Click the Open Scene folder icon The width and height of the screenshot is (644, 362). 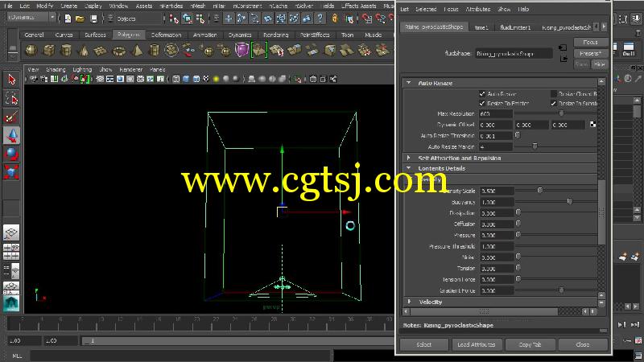[x=80, y=19]
